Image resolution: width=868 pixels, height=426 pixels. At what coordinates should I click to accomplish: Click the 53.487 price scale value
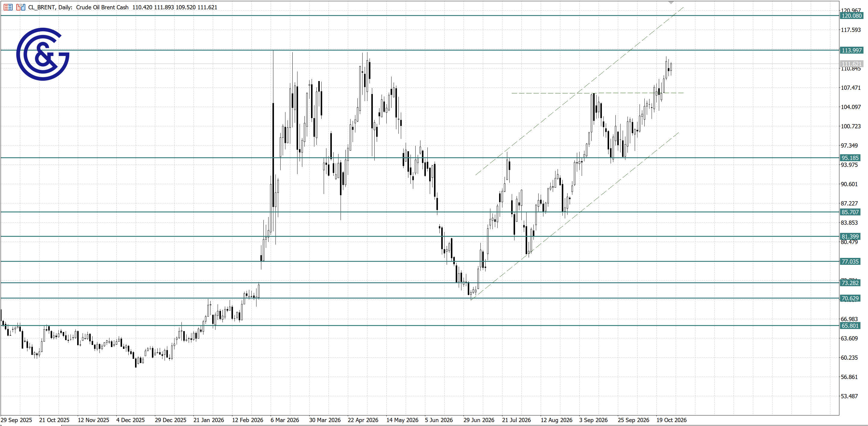coord(850,396)
